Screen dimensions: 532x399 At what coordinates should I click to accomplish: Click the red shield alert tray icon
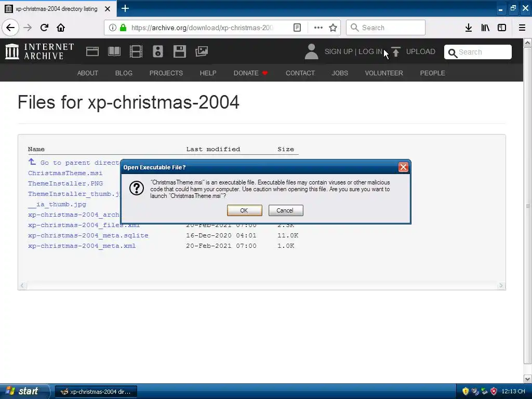pos(494,391)
